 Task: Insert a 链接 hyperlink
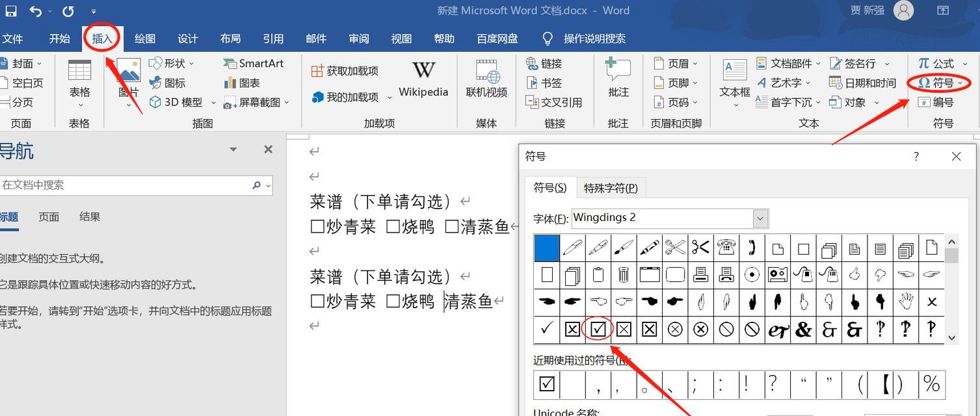coord(544,64)
